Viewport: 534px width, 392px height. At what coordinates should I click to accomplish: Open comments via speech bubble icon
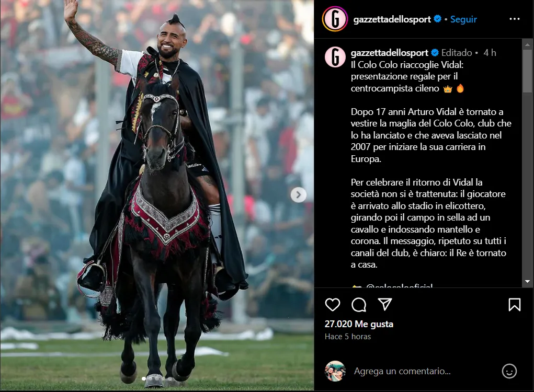point(359,305)
